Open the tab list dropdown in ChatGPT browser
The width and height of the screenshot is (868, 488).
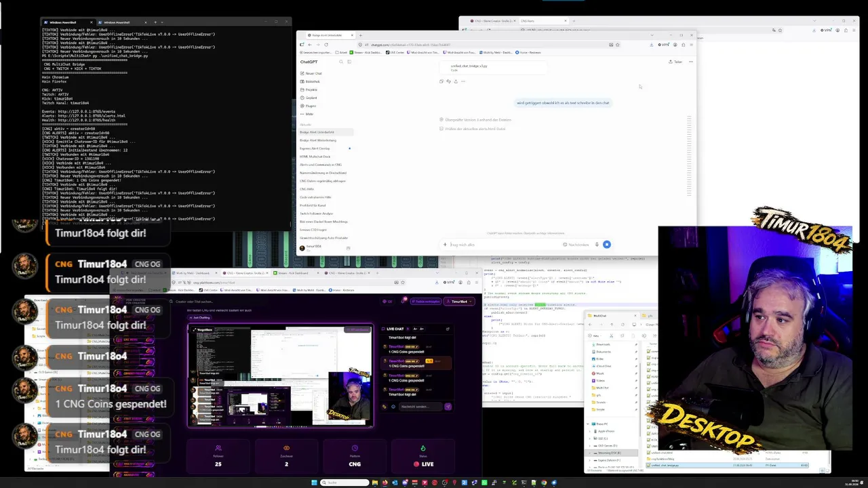[652, 35]
